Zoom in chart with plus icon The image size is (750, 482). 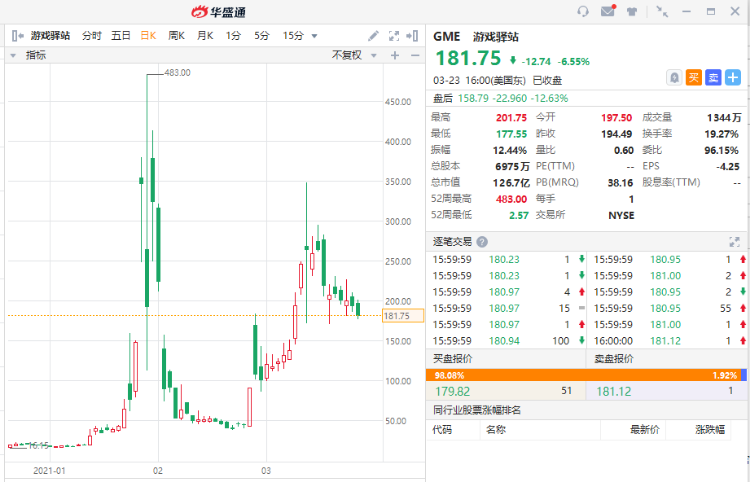coord(395,55)
